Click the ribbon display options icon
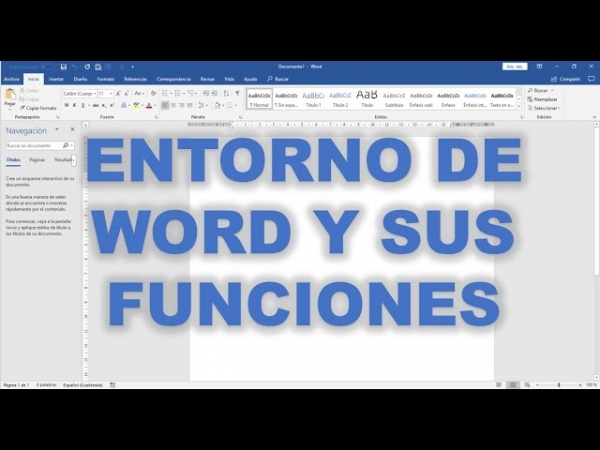Screen dimensions: 600x450 [539, 67]
